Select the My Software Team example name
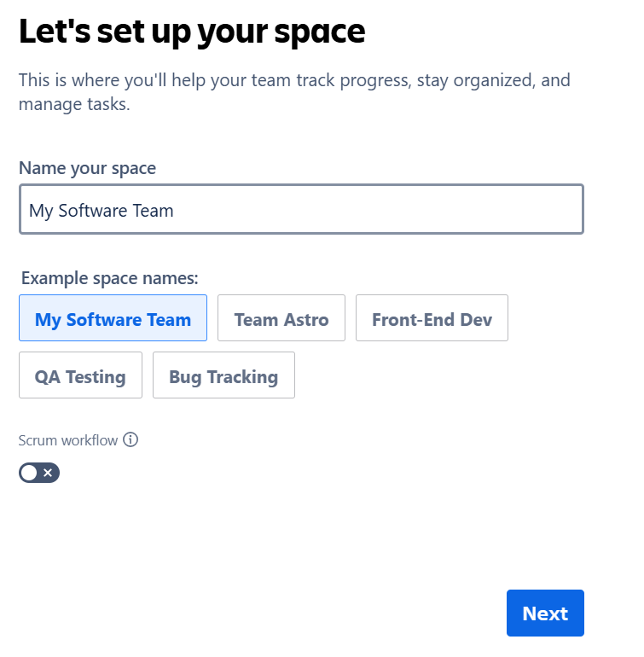The image size is (644, 657). pos(113,319)
